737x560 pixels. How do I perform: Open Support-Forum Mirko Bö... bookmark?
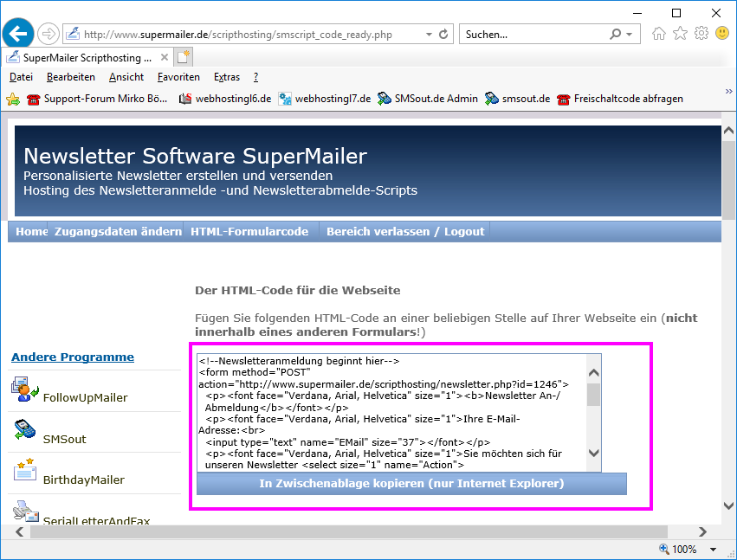pos(97,99)
